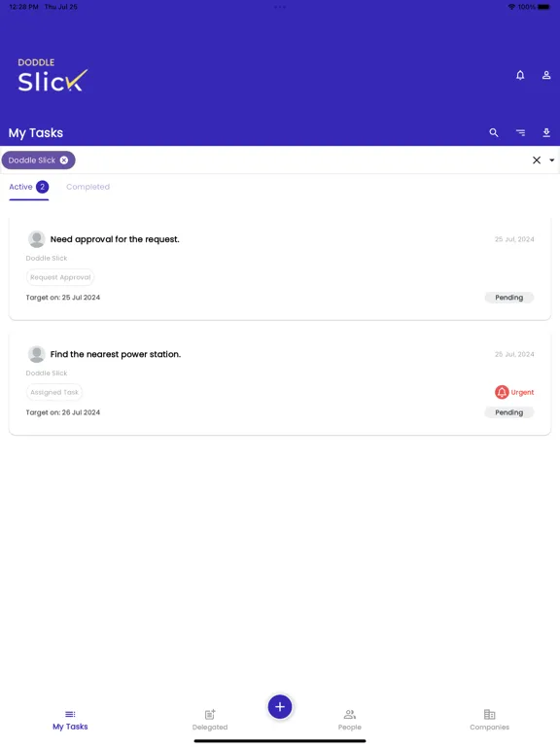Go to My Tasks in bottom navigation

coord(70,720)
